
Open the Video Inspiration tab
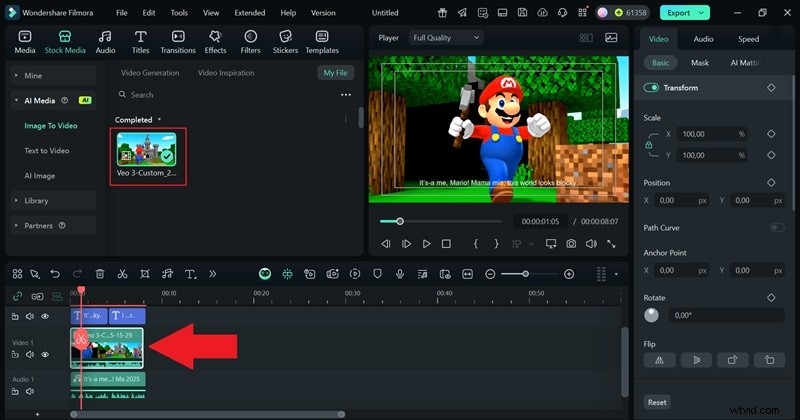click(226, 72)
